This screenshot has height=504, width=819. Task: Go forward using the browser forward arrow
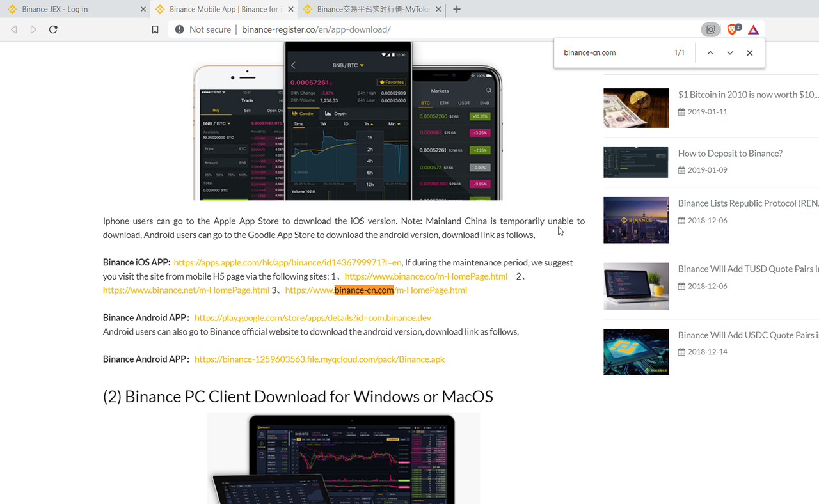point(33,29)
